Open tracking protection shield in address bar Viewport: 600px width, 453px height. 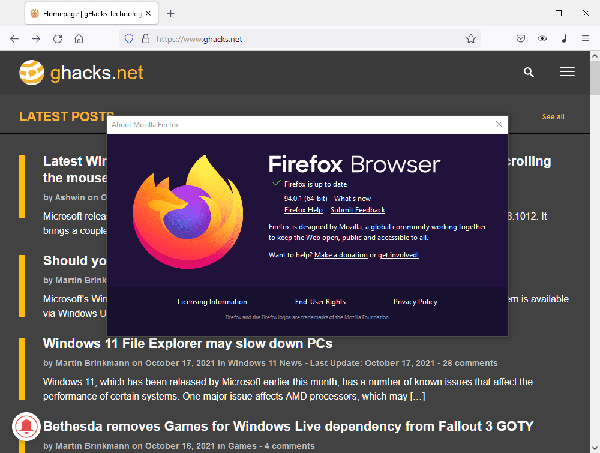pyautogui.click(x=129, y=39)
